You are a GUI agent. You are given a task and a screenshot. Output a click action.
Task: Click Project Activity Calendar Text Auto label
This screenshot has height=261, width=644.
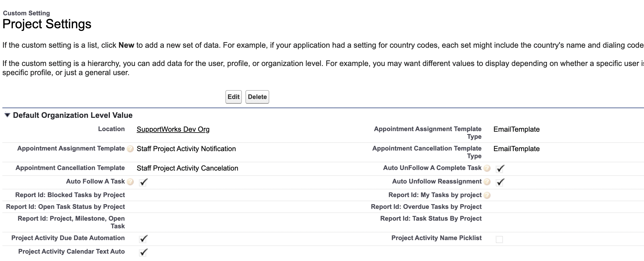pos(72,252)
